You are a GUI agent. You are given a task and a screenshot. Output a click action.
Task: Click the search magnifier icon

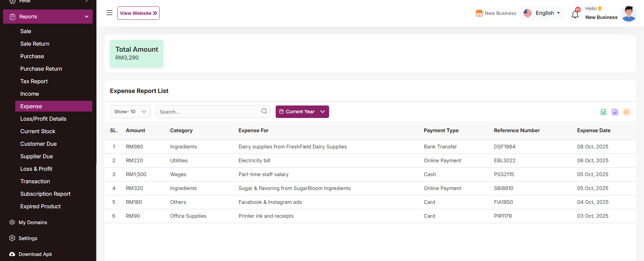[264, 111]
